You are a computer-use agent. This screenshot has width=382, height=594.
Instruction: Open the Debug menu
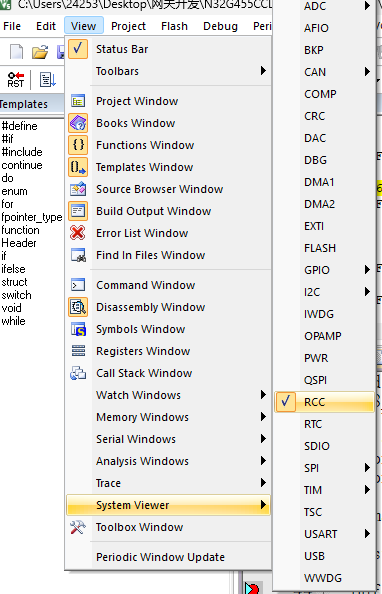pos(220,26)
